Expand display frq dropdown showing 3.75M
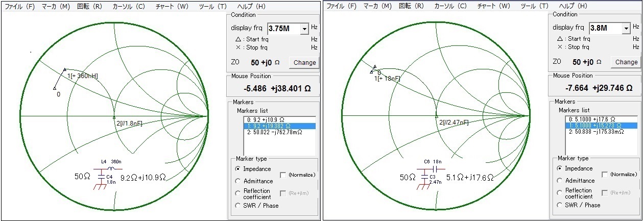The image size is (644, 221). (305, 29)
